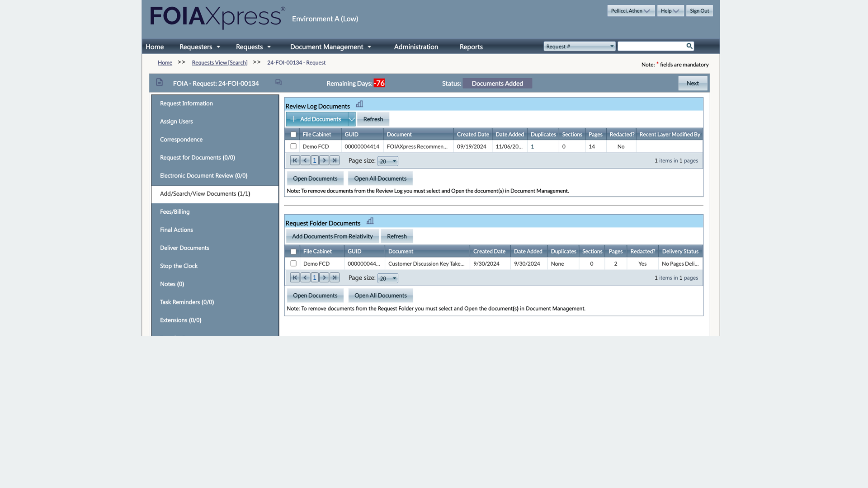The width and height of the screenshot is (868, 488).
Task: Open the Reports menu
Action: pyautogui.click(x=471, y=47)
